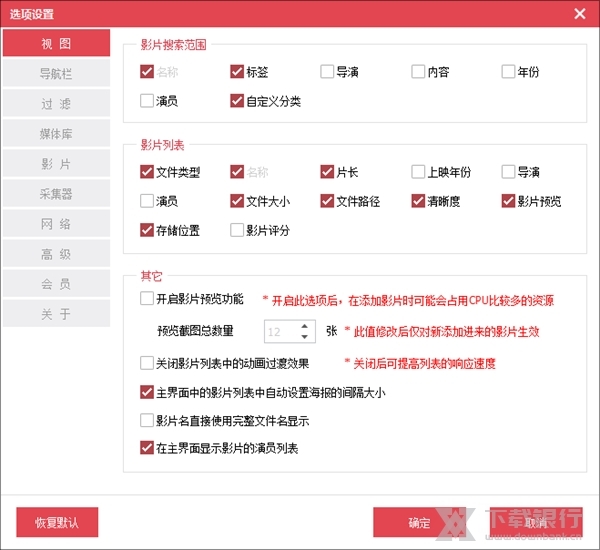Viewport: 600px width, 550px height.
Task: Uncheck 文件类型 list column
Action: [147, 172]
